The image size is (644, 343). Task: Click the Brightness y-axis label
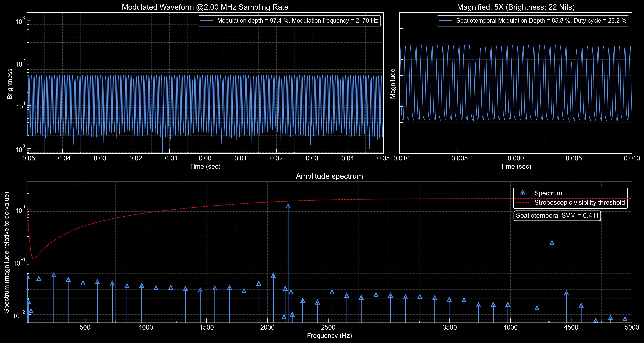[x=10, y=84]
